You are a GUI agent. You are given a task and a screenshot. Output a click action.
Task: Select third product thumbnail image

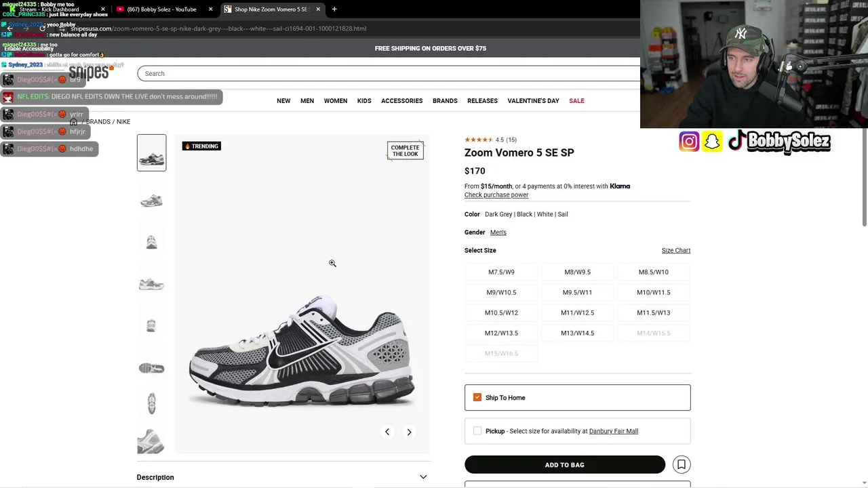pyautogui.click(x=151, y=242)
